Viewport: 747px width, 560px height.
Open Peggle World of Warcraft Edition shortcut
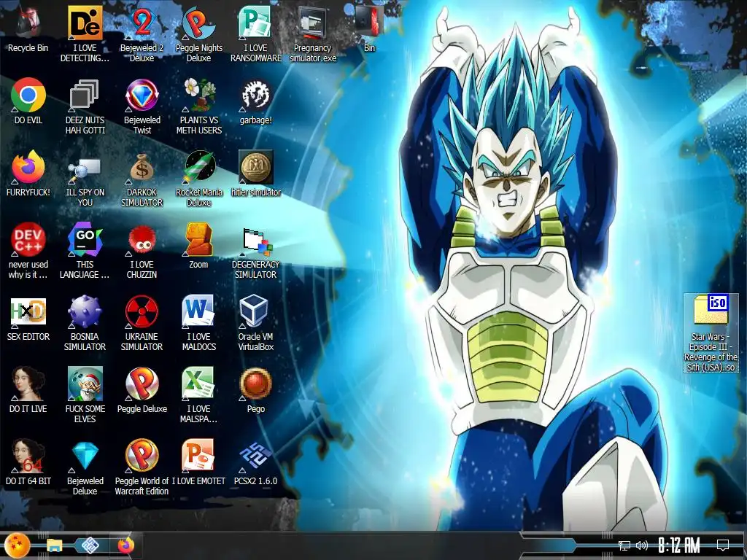[x=142, y=467]
